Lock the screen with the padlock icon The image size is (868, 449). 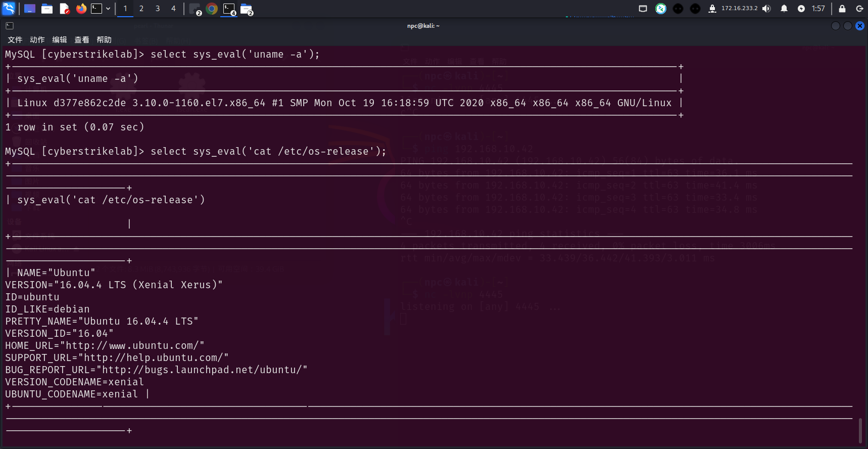pos(842,9)
